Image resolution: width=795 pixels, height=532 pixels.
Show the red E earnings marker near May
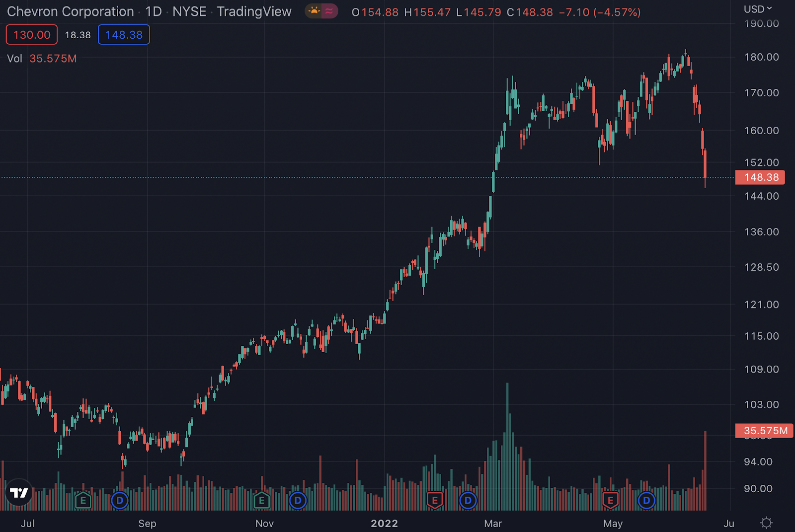[610, 500]
